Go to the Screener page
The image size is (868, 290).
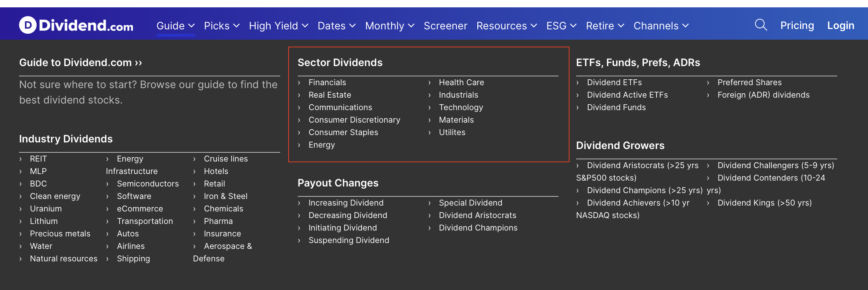pyautogui.click(x=445, y=26)
